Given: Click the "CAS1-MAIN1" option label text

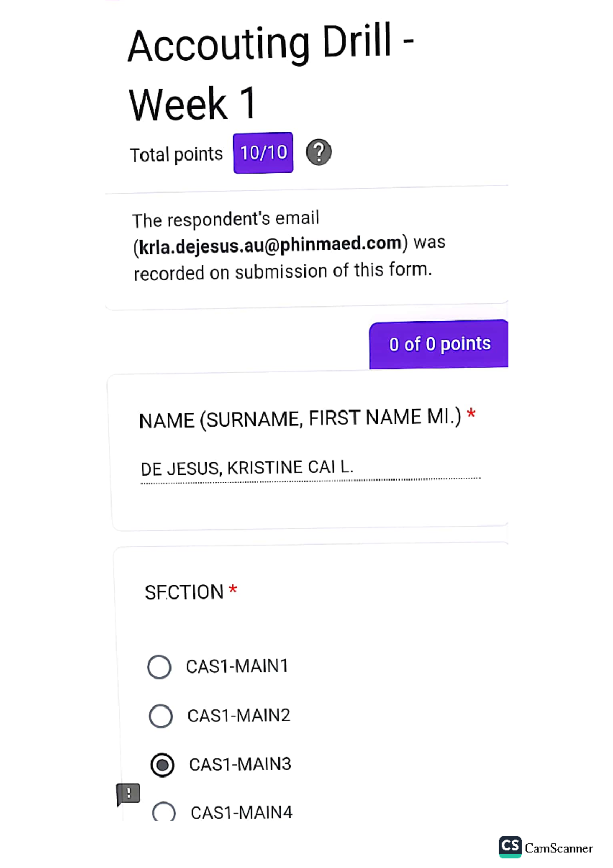Looking at the screenshot, I should pyautogui.click(x=237, y=667).
